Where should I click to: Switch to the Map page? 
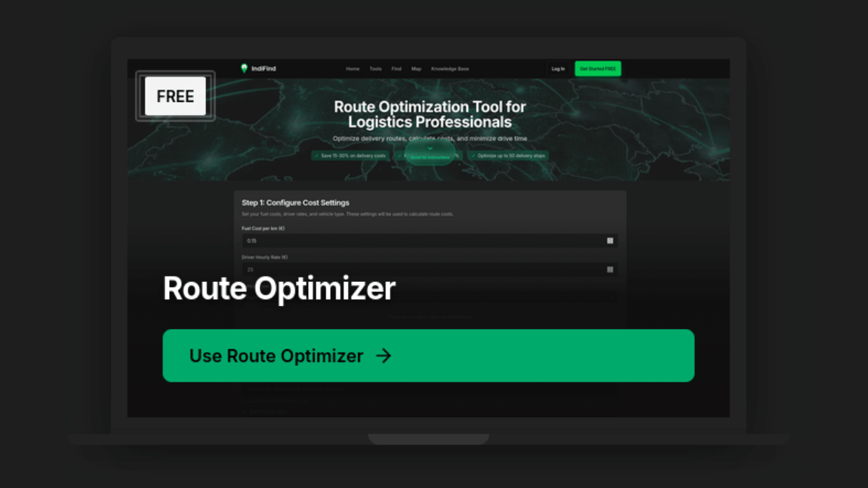point(416,69)
